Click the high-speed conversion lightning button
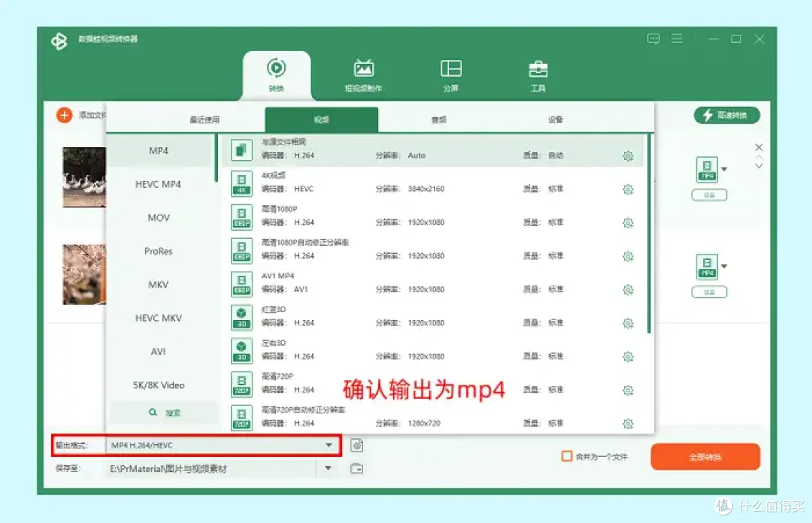Viewport: 812px width, 523px height. 727,115
